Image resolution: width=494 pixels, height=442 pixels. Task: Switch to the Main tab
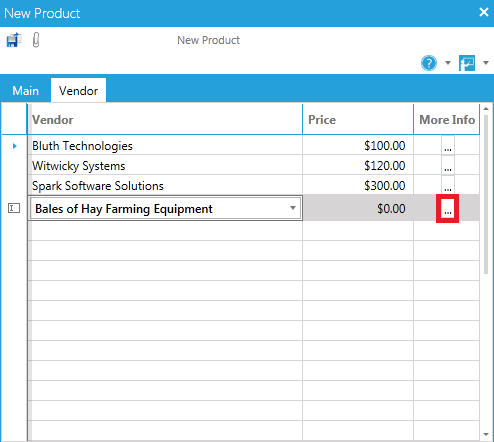click(x=25, y=91)
